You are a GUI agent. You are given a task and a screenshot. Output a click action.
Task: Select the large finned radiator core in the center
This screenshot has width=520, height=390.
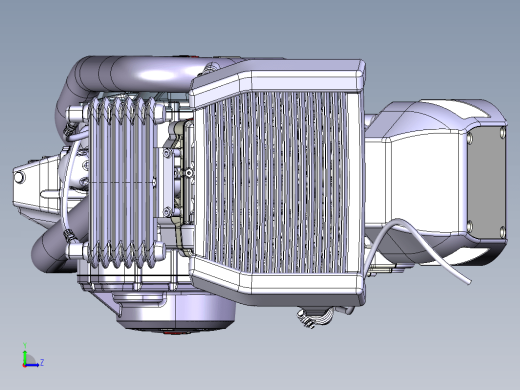(276, 182)
